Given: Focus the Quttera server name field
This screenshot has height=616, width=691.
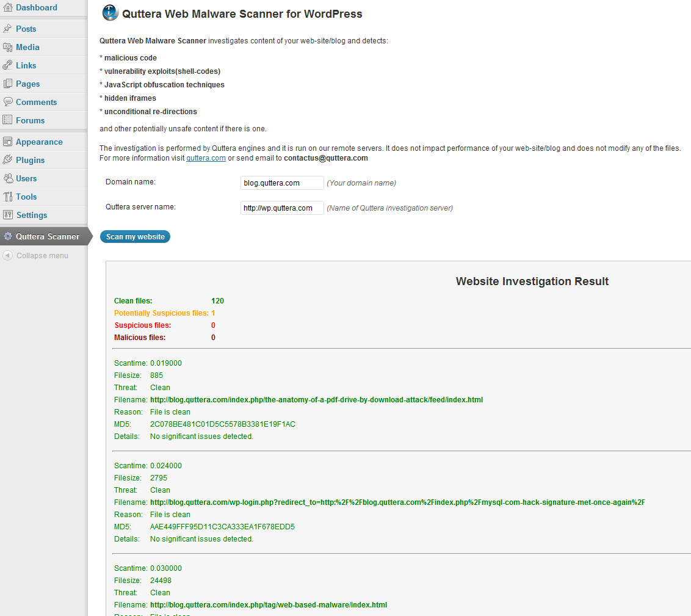Looking at the screenshot, I should (x=282, y=208).
